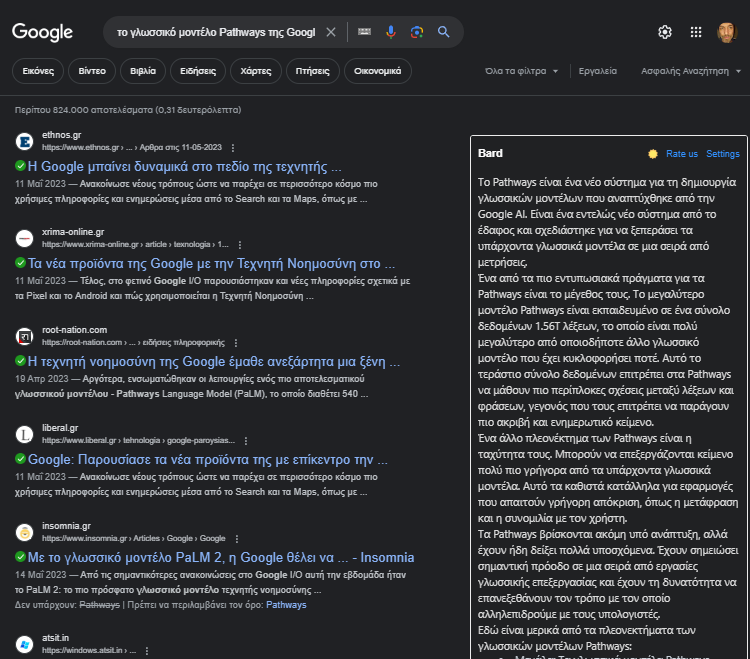
Task: Click the magnifier search button
Action: tap(443, 32)
